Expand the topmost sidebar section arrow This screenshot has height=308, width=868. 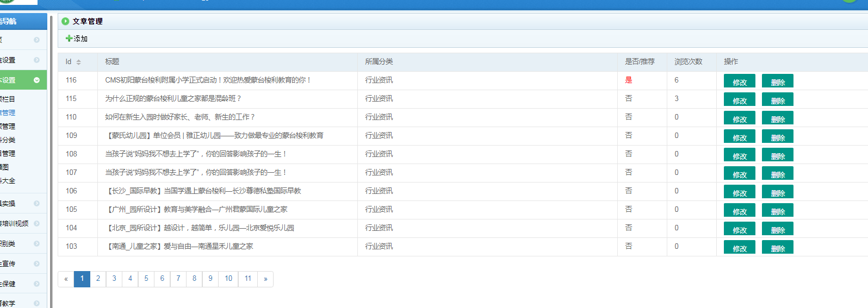pyautogui.click(x=36, y=40)
